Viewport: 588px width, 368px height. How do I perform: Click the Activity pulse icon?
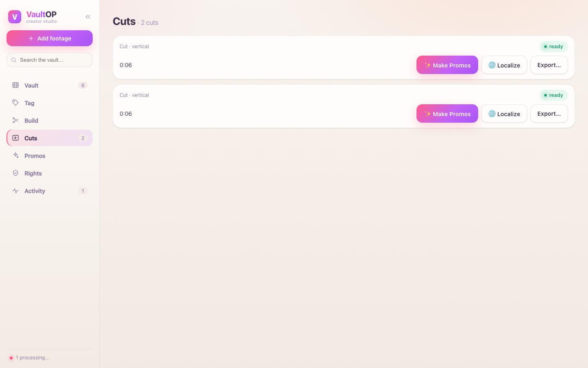(x=16, y=191)
